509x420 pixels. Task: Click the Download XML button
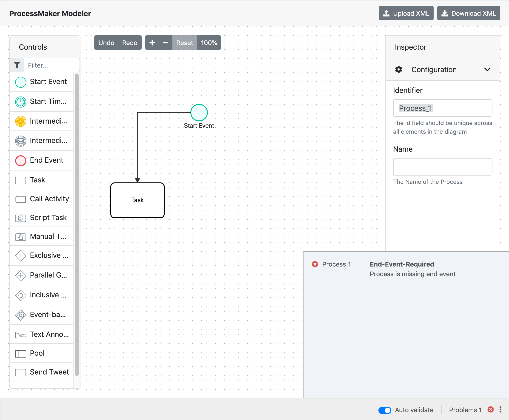[x=468, y=13]
